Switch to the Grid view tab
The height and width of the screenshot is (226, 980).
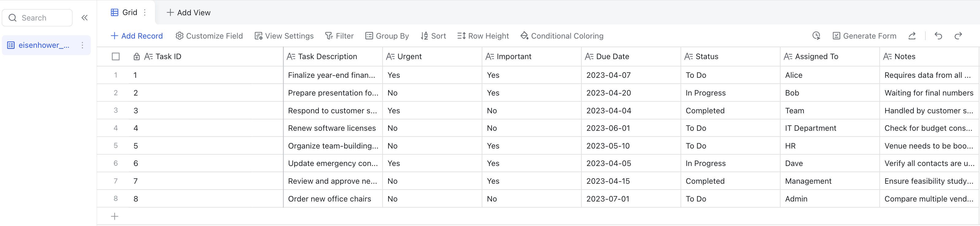coord(124,13)
